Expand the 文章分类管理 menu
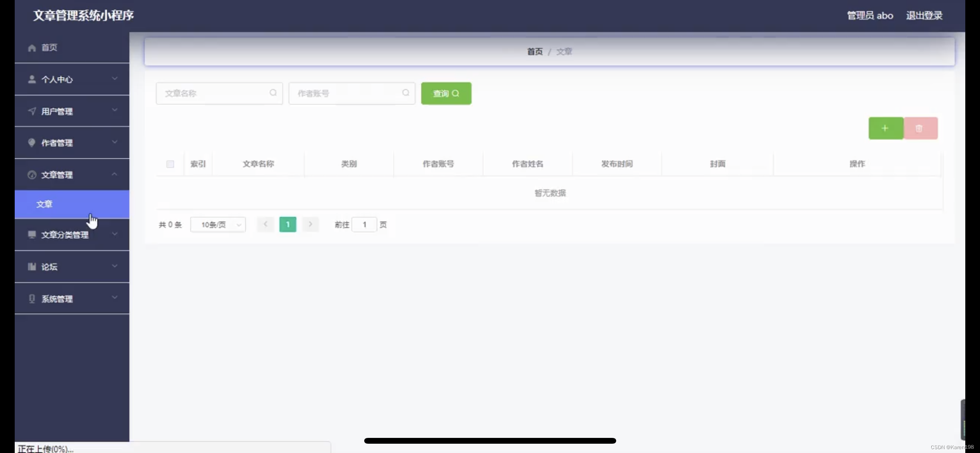The width and height of the screenshot is (980, 453). pyautogui.click(x=72, y=235)
